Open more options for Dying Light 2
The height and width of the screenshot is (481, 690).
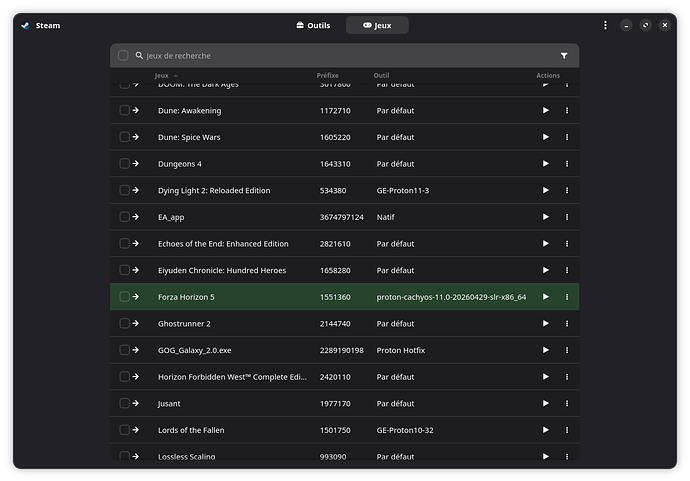[x=567, y=190]
